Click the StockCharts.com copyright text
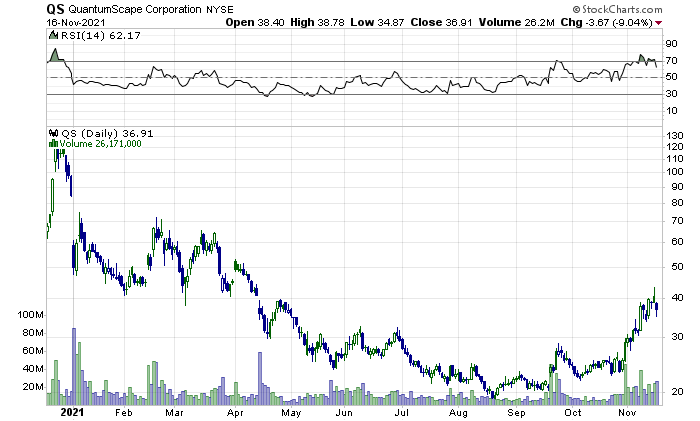The image size is (700, 421). click(617, 9)
